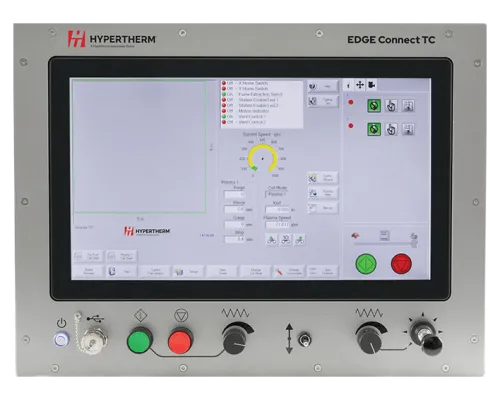Tap the on-screen red stop button
This screenshot has height=400, width=500.
(x=401, y=264)
